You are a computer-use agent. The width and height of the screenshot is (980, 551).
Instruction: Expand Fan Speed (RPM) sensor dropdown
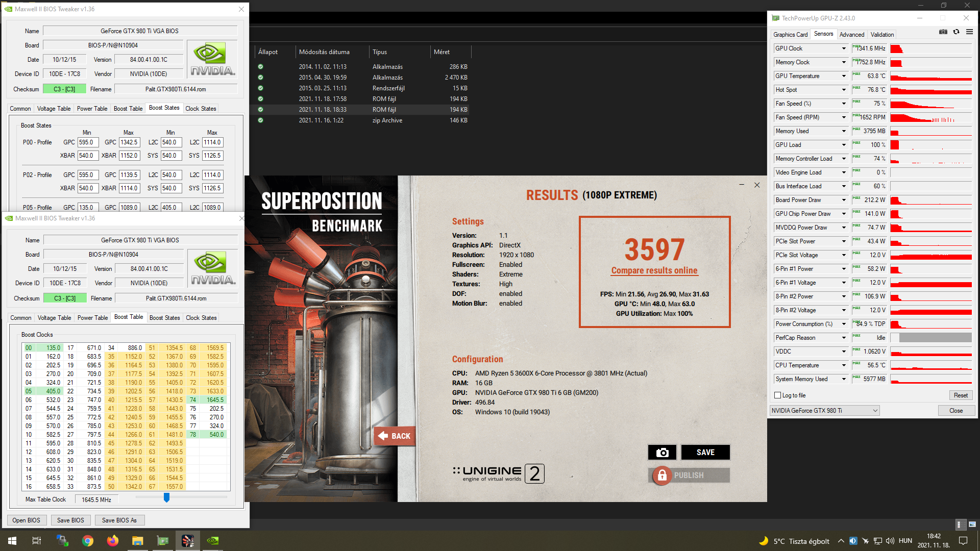(x=844, y=117)
